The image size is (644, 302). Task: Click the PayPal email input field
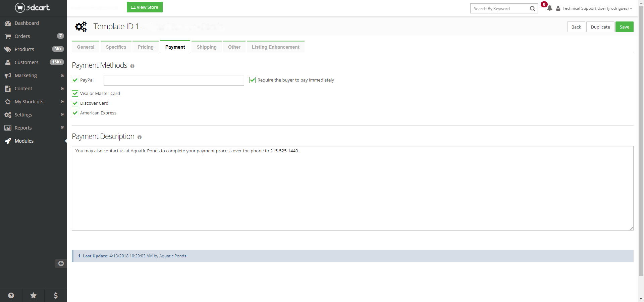pyautogui.click(x=174, y=80)
